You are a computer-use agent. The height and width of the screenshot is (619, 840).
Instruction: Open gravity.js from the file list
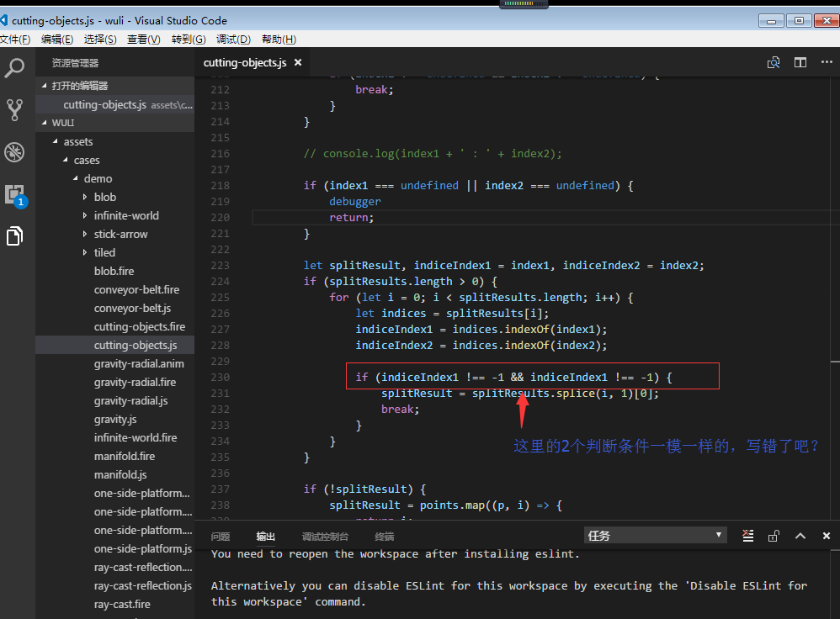point(115,420)
